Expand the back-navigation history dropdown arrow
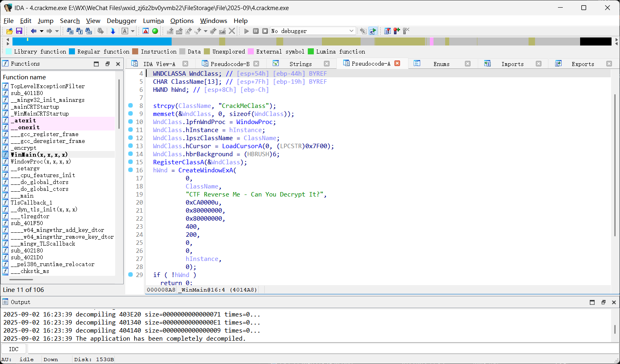This screenshot has height=364, width=620. (41, 31)
